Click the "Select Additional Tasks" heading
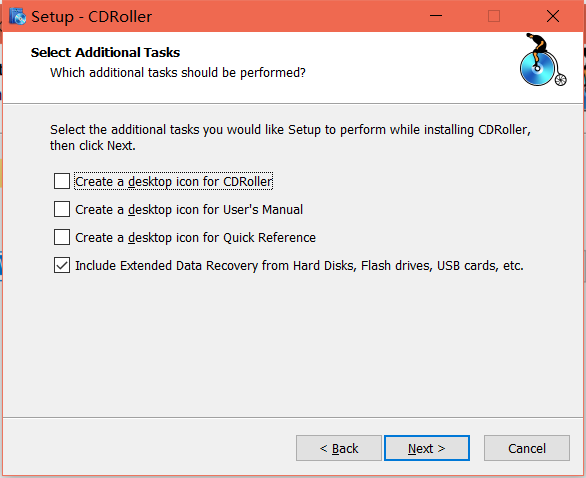586x478 pixels. [105, 52]
